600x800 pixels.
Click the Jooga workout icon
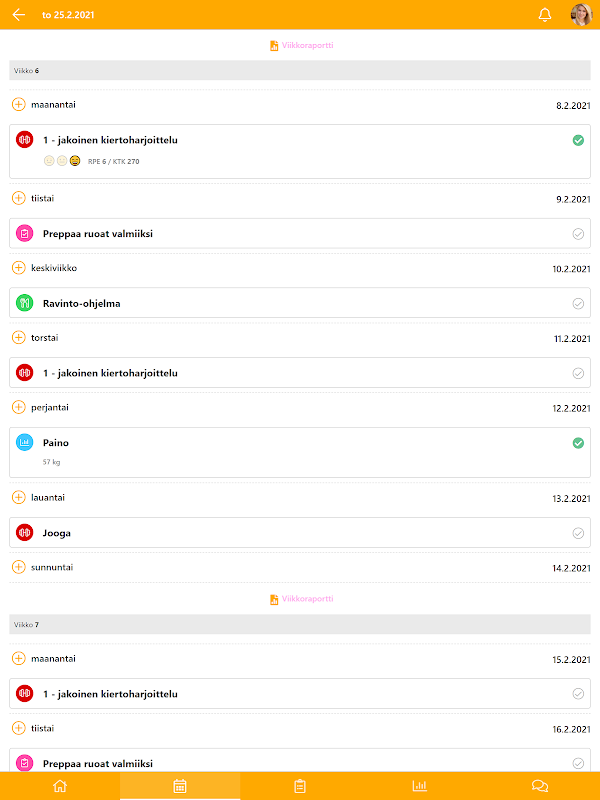25,533
